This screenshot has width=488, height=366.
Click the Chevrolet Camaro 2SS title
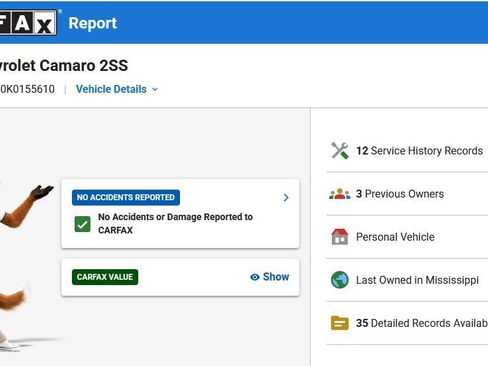pyautogui.click(x=64, y=65)
